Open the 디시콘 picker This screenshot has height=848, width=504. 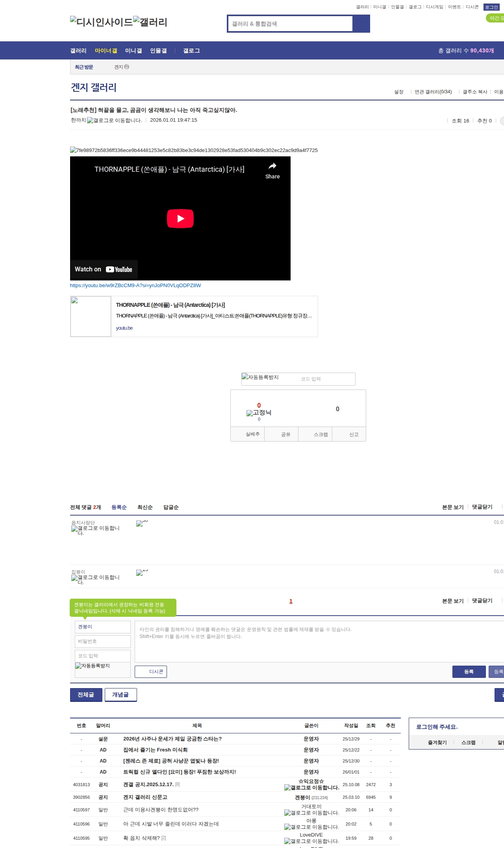pyautogui.click(x=151, y=672)
